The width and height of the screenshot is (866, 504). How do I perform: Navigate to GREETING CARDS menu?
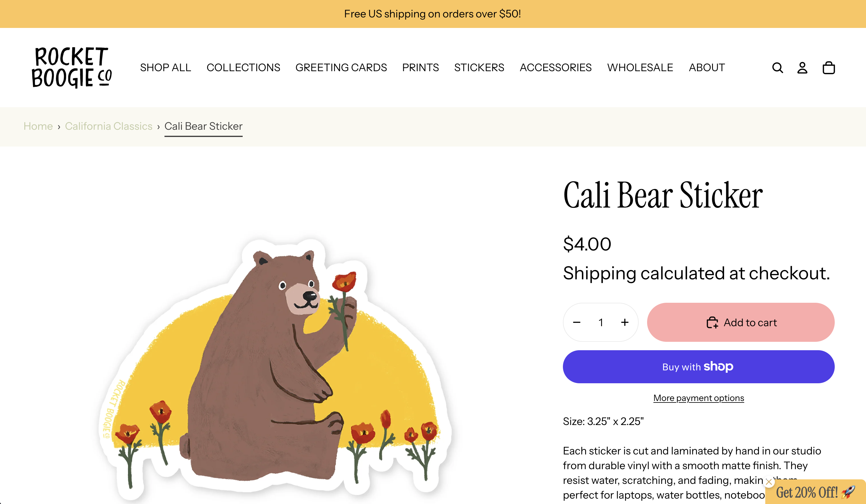coord(341,68)
